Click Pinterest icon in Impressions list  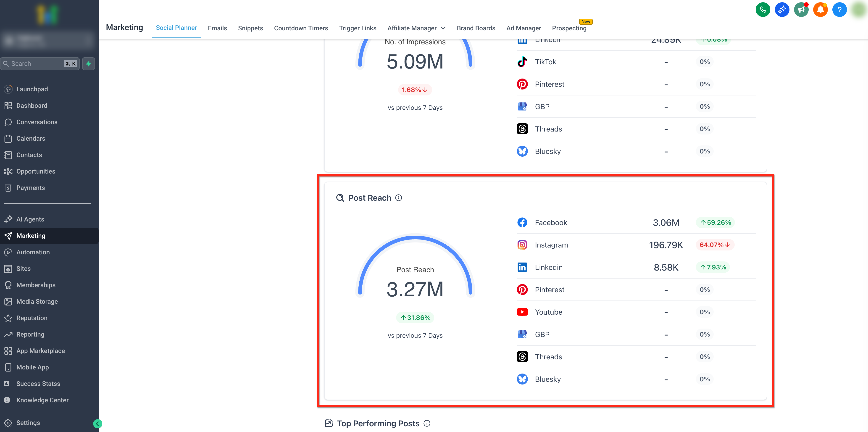[x=522, y=84]
